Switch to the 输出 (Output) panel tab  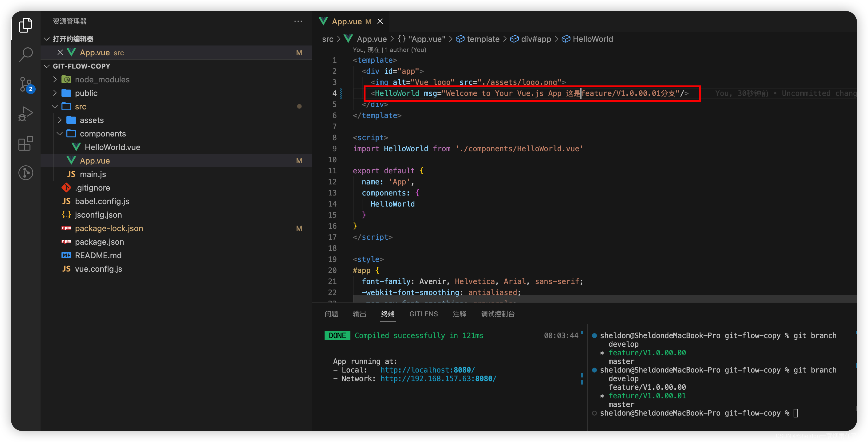pyautogui.click(x=360, y=314)
